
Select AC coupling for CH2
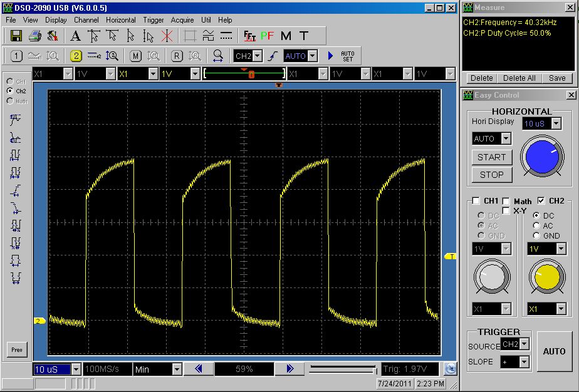coord(537,225)
